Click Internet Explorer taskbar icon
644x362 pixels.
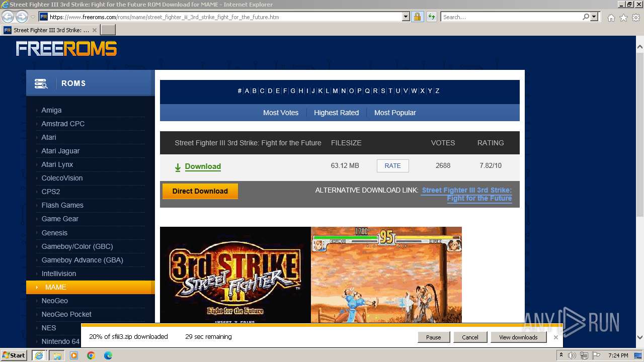[39, 355]
